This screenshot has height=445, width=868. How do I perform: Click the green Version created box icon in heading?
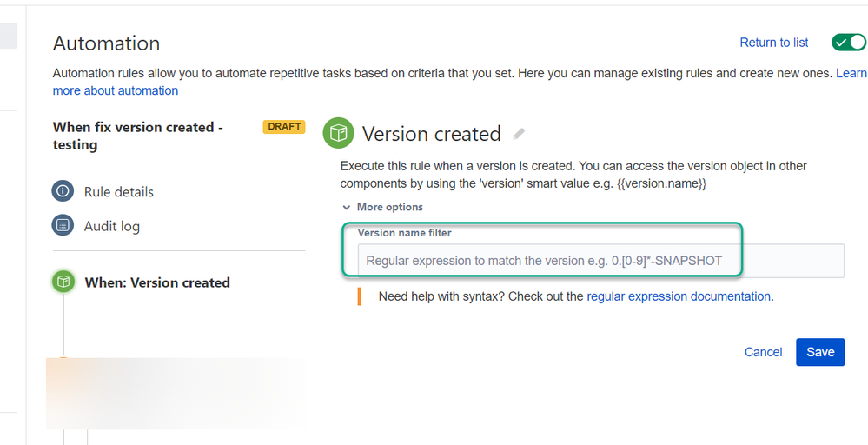[338, 133]
